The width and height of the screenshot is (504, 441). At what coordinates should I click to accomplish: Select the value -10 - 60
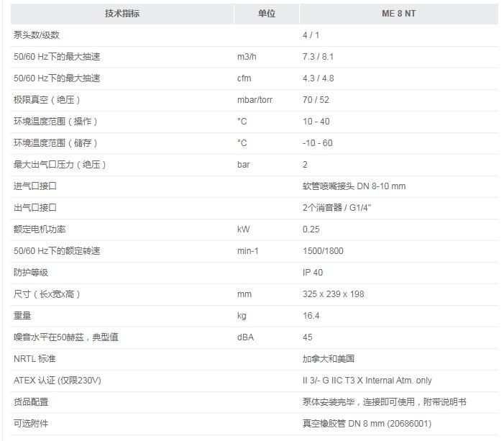tap(317, 143)
